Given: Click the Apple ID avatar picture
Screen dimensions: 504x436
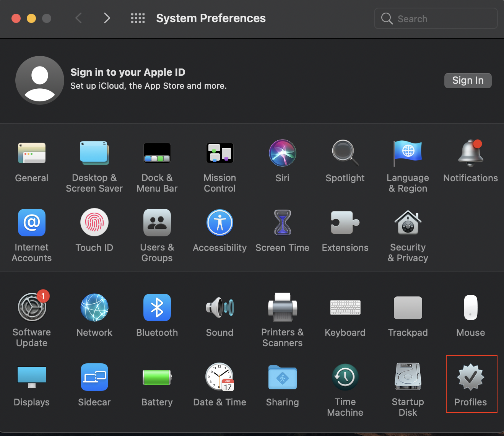Looking at the screenshot, I should tap(40, 80).
